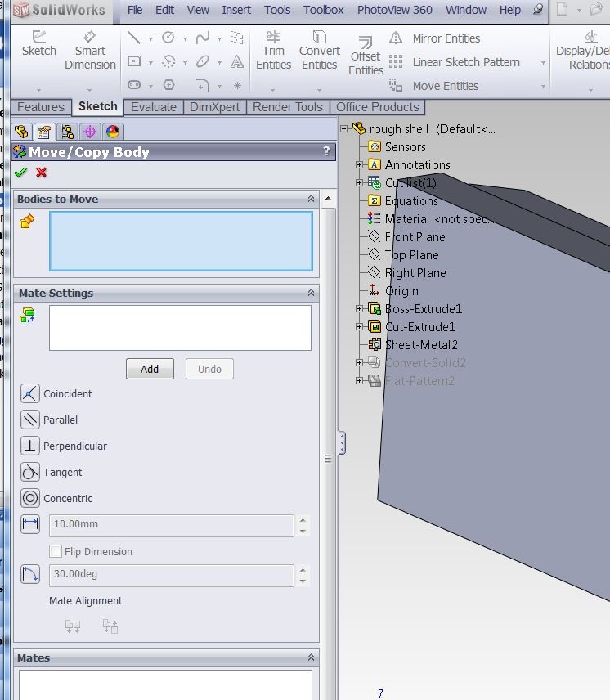
Task: Expand the Boss-Extrude1 feature node
Action: pyautogui.click(x=359, y=309)
